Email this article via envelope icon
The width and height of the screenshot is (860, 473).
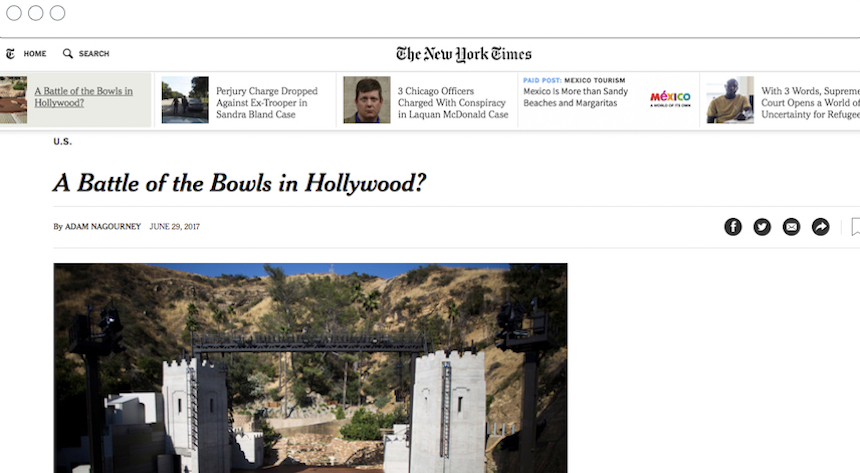pyautogui.click(x=791, y=227)
